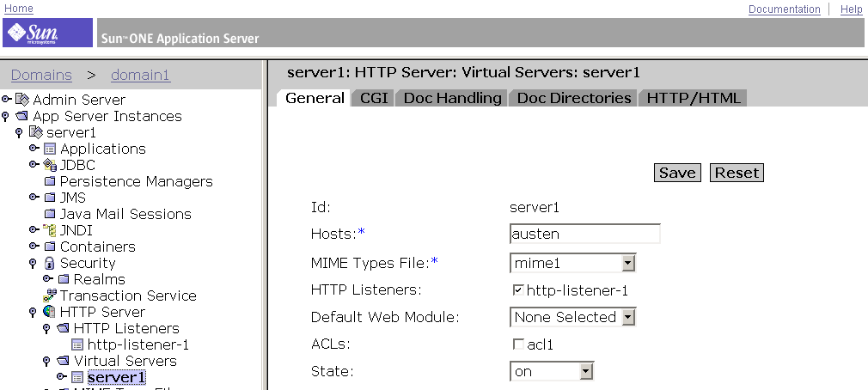Expand the Containers node
Viewport: 868px width, 390px height.
click(34, 247)
